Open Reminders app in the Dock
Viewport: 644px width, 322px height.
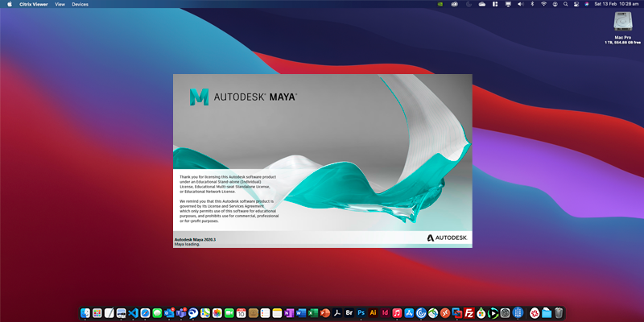coord(266,313)
